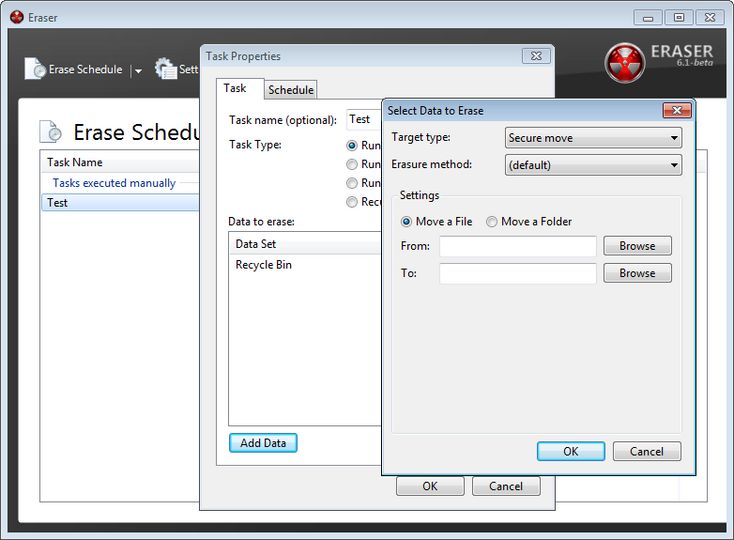
Task: Close the Select Data to Erase dialog
Action: click(x=676, y=110)
